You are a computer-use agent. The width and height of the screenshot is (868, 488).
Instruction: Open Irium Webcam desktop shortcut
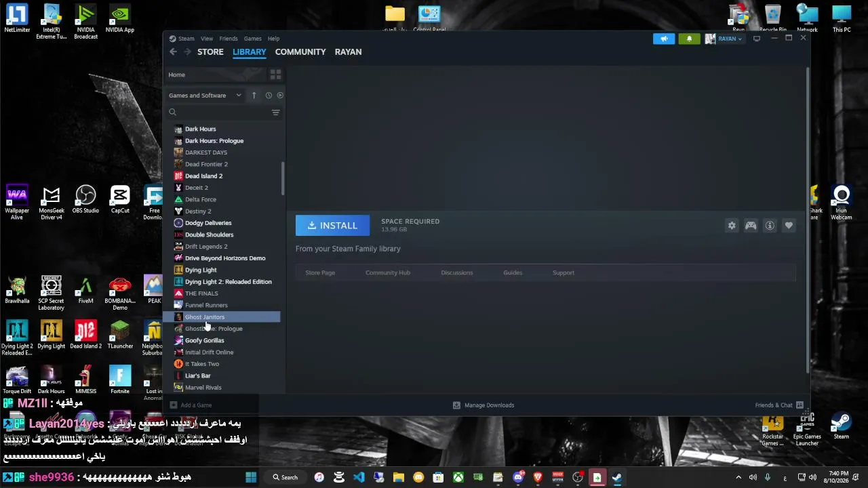point(842,202)
